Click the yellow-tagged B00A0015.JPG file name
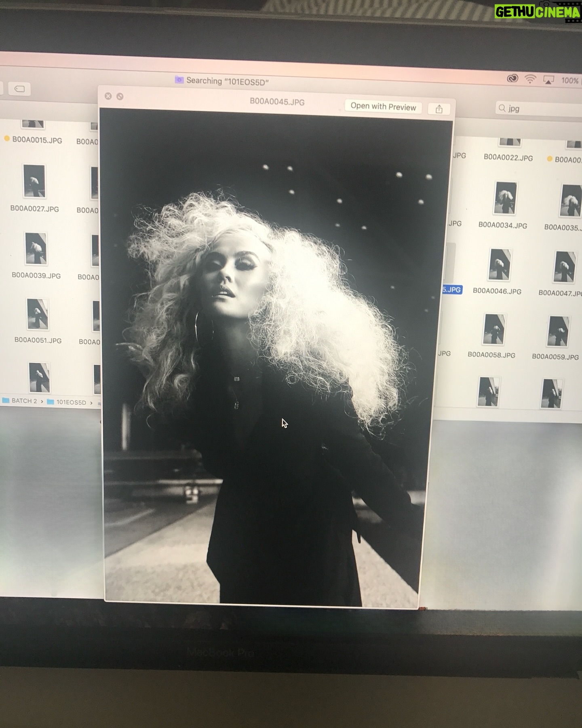The image size is (582, 728). tap(37, 140)
